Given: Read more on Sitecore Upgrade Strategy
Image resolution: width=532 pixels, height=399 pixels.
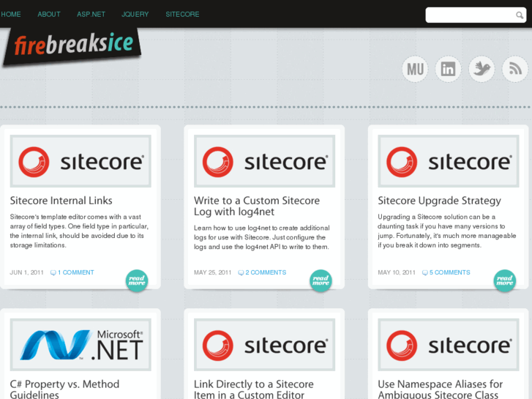Looking at the screenshot, I should point(504,281).
